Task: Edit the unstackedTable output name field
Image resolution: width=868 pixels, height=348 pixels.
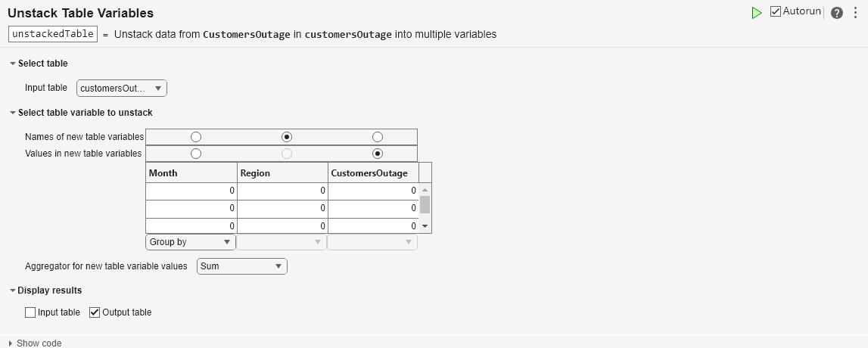Action: (x=53, y=34)
